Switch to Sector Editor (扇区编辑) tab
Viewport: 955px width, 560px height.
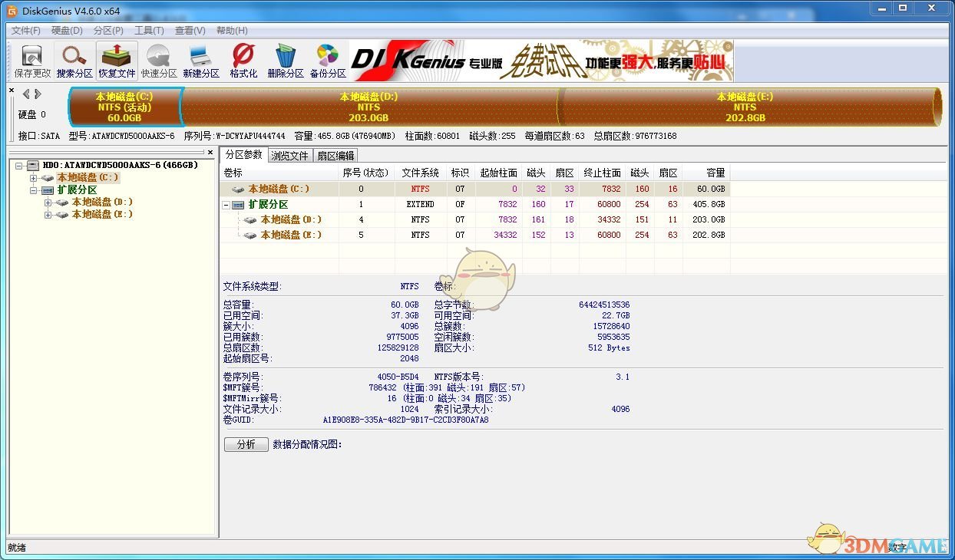point(335,156)
